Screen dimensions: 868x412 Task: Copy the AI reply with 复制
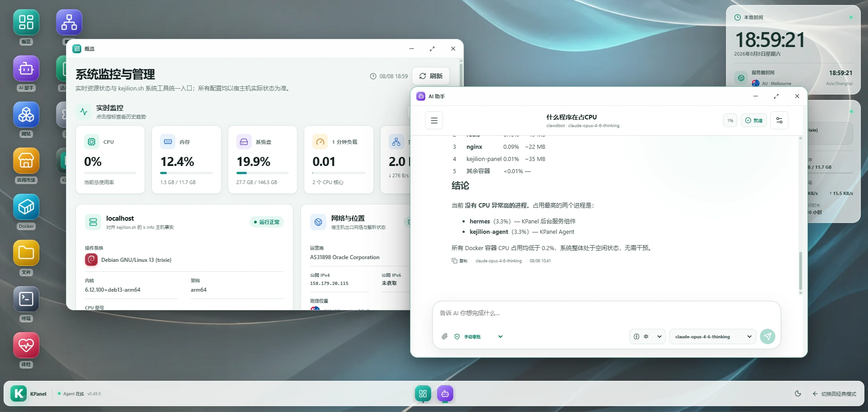[460, 261]
